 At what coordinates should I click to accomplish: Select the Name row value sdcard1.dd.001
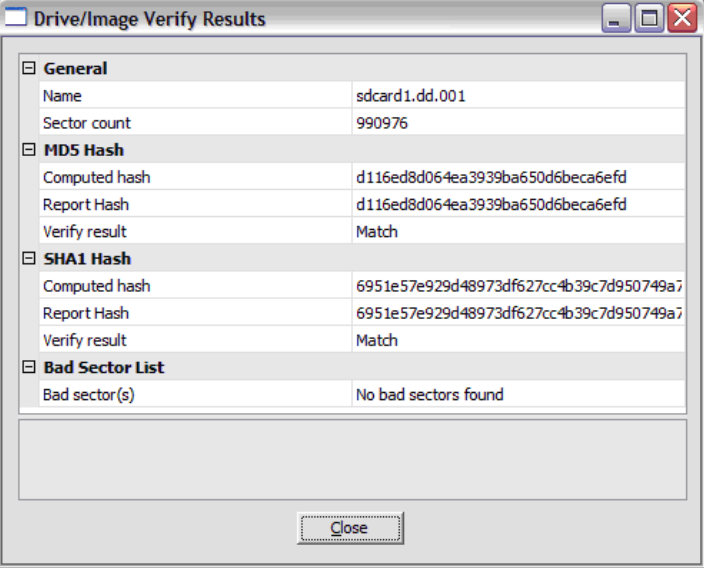pos(410,96)
